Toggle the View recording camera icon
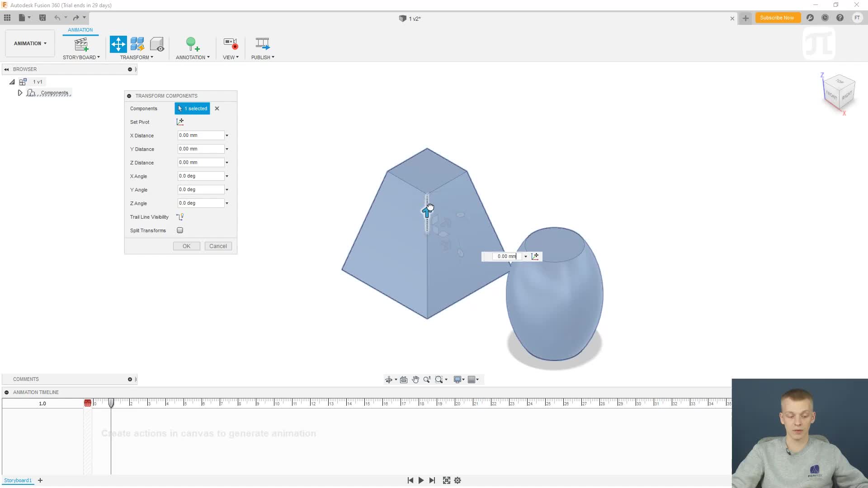Viewport: 868px width, 488px height. click(231, 44)
